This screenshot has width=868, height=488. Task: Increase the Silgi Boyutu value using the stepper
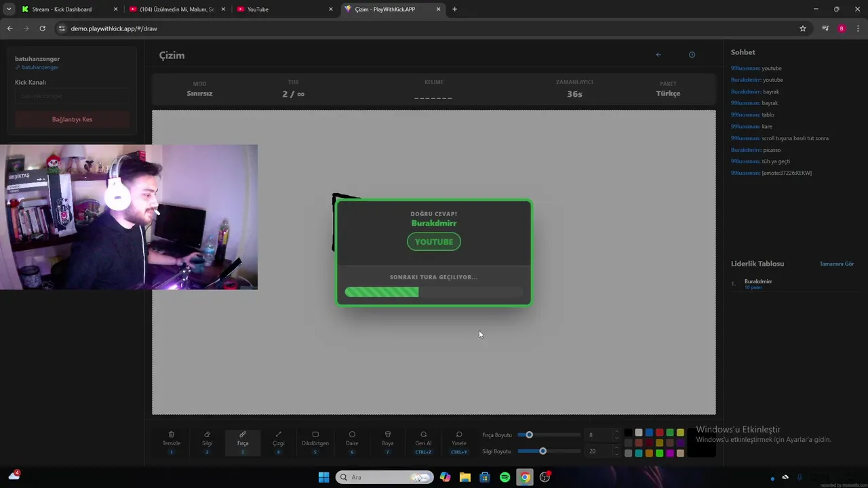(616, 448)
